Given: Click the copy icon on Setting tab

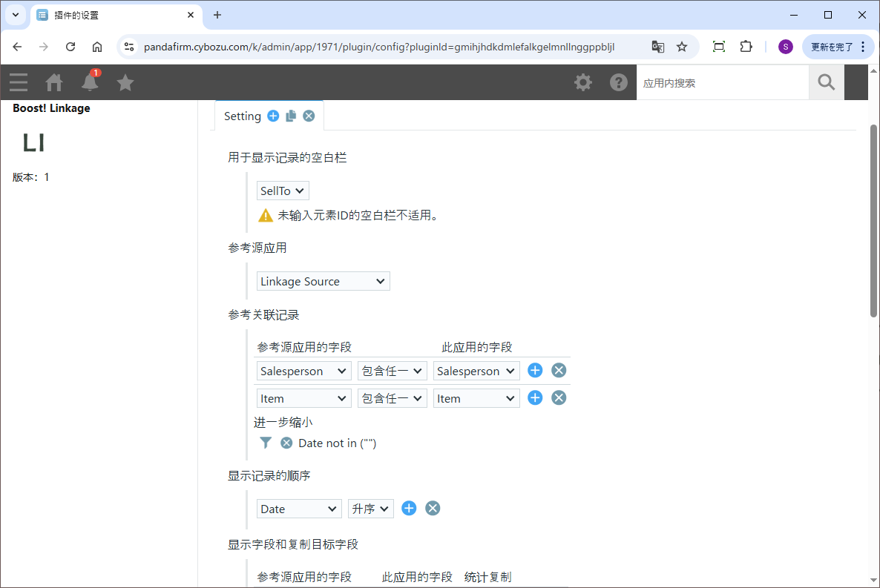Looking at the screenshot, I should click(291, 116).
